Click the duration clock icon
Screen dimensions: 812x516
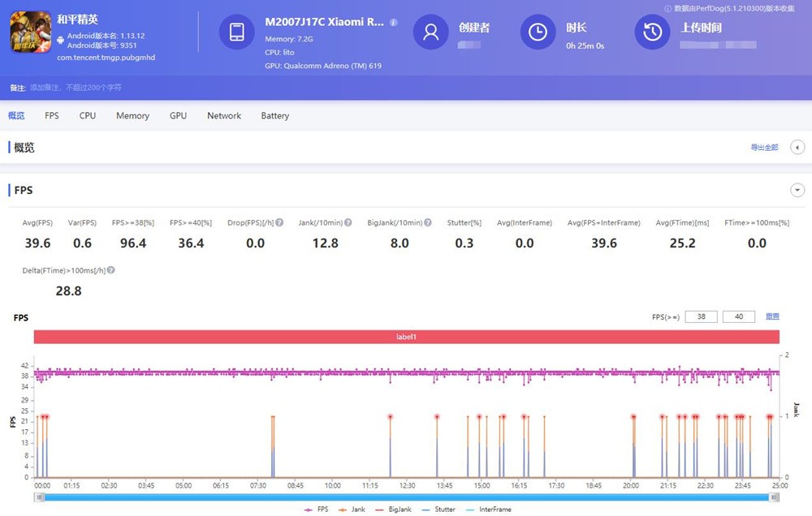(538, 32)
